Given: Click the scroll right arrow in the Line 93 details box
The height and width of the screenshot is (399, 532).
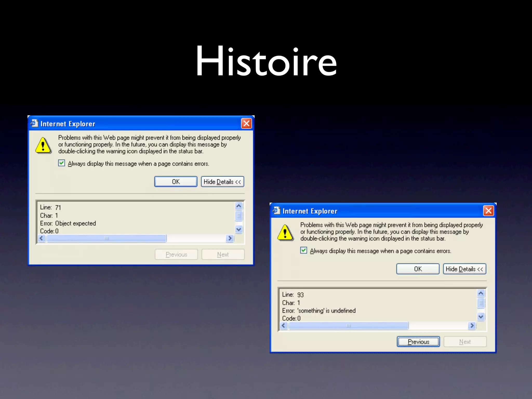Looking at the screenshot, I should click(x=472, y=325).
